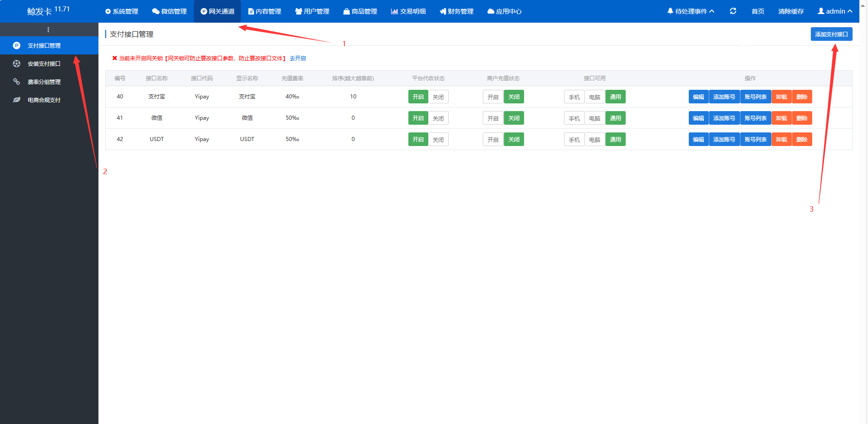
Task: Click the 去开启 gateway lock link
Action: [298, 58]
